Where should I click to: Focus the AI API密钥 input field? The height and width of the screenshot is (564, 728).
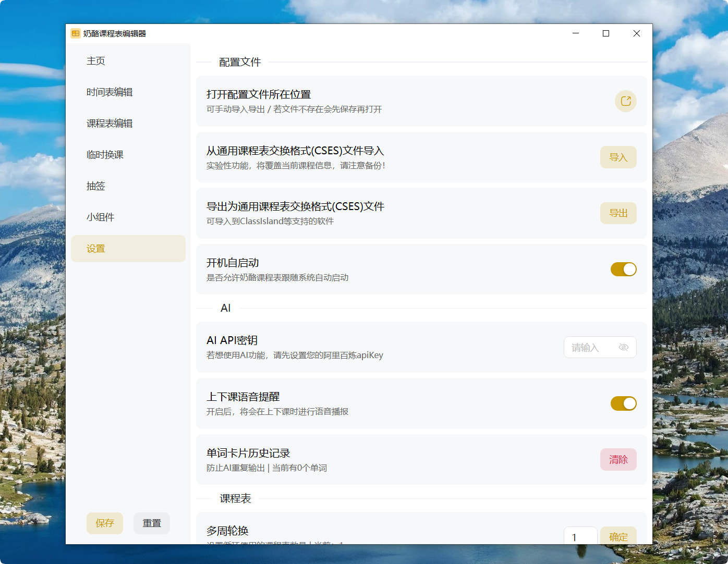click(x=600, y=347)
